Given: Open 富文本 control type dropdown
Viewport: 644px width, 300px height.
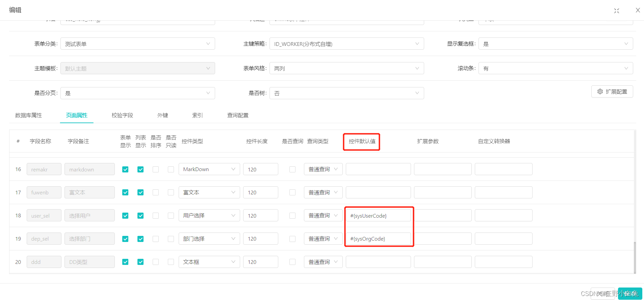Looking at the screenshot, I should (x=209, y=192).
